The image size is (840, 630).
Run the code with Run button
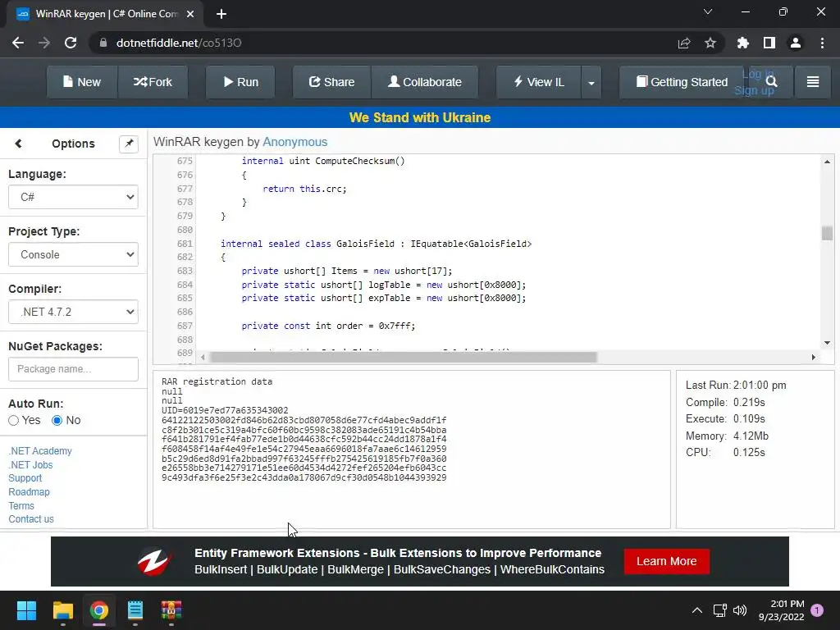click(x=240, y=82)
